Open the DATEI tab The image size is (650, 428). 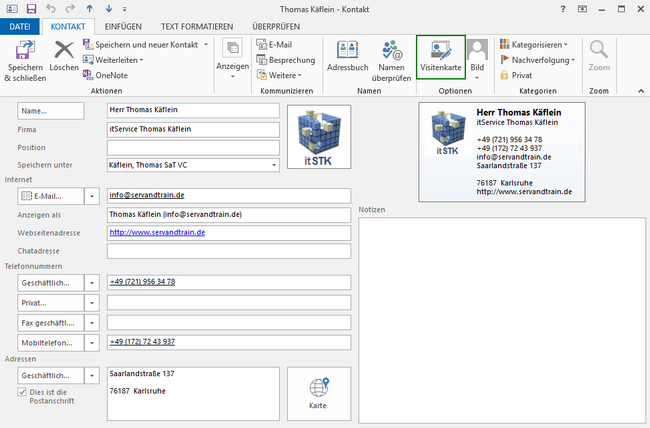click(x=19, y=26)
